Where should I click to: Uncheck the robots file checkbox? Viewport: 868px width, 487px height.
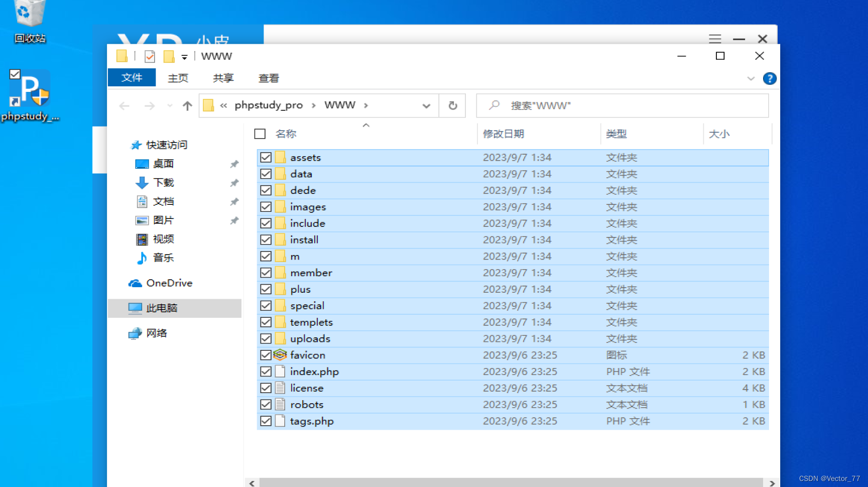point(266,405)
